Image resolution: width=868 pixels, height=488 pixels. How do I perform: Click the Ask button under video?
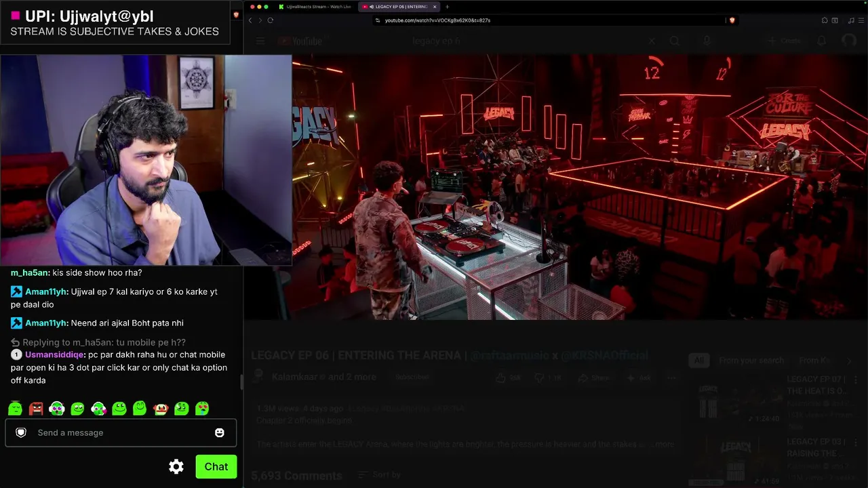click(x=639, y=378)
